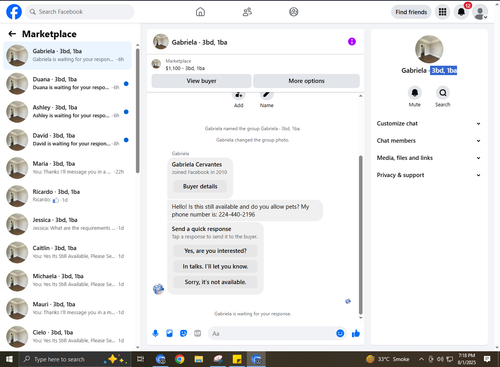Click the Add people icon
This screenshot has height=367, width=500.
[238, 94]
